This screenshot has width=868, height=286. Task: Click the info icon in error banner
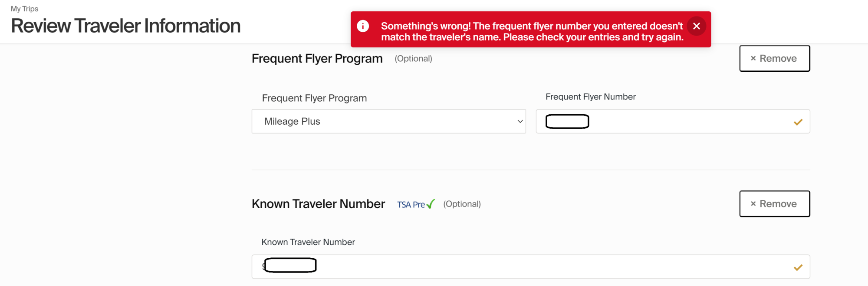(363, 26)
